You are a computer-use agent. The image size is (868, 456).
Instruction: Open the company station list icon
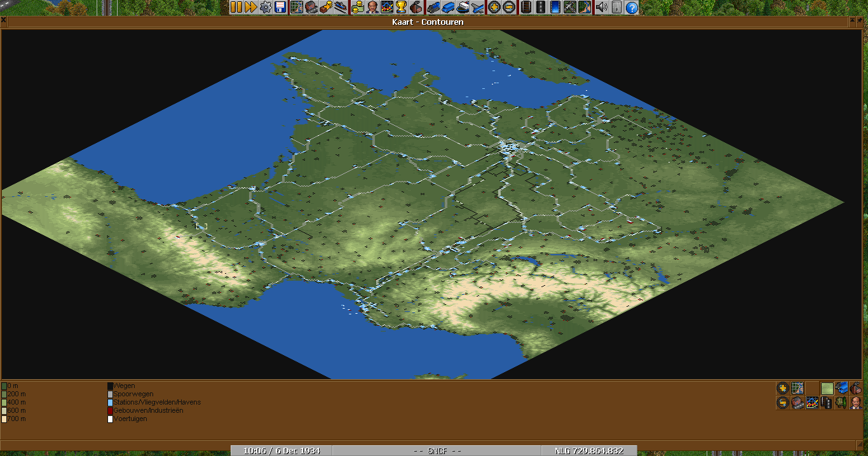pos(341,7)
